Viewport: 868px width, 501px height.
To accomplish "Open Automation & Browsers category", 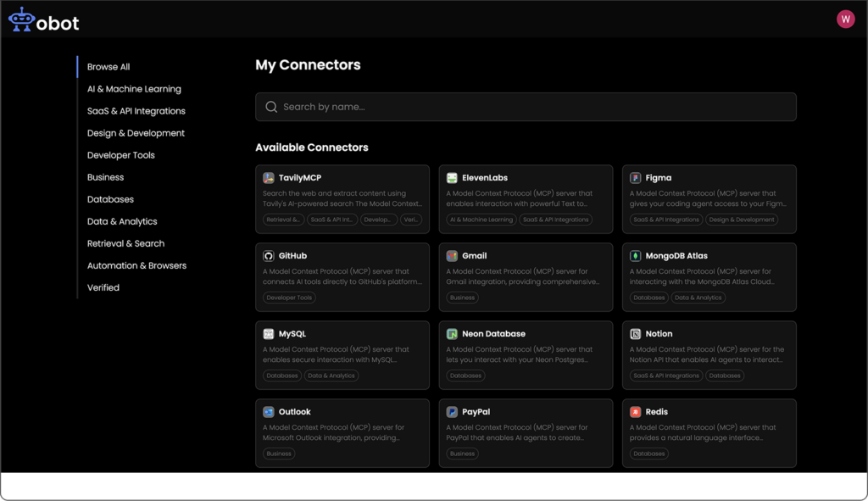I will click(x=136, y=265).
